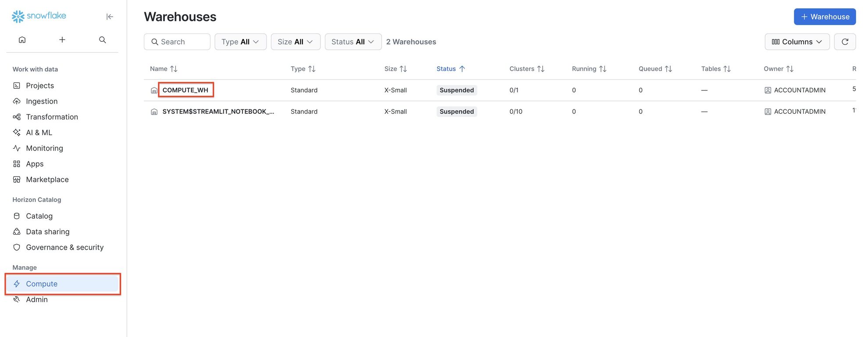Click the Transformation icon
Screen dimensions: 868x337
click(17, 117)
